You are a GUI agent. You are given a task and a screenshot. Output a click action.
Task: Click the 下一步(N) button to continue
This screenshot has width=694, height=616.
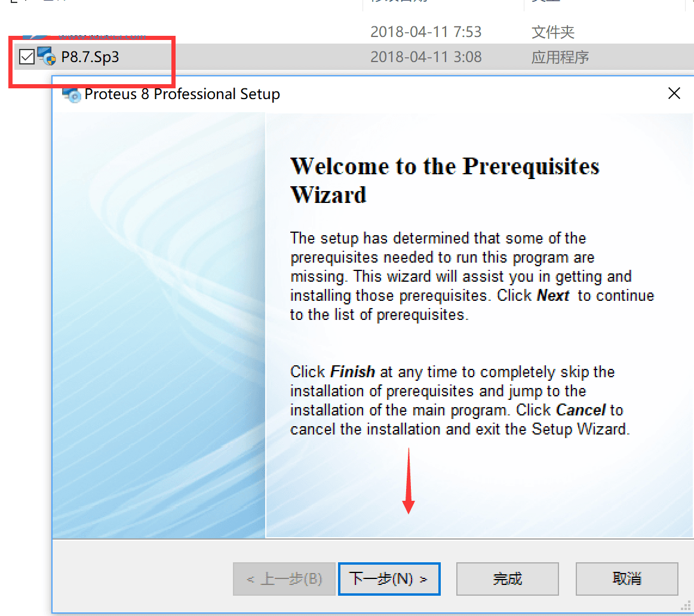click(x=389, y=579)
